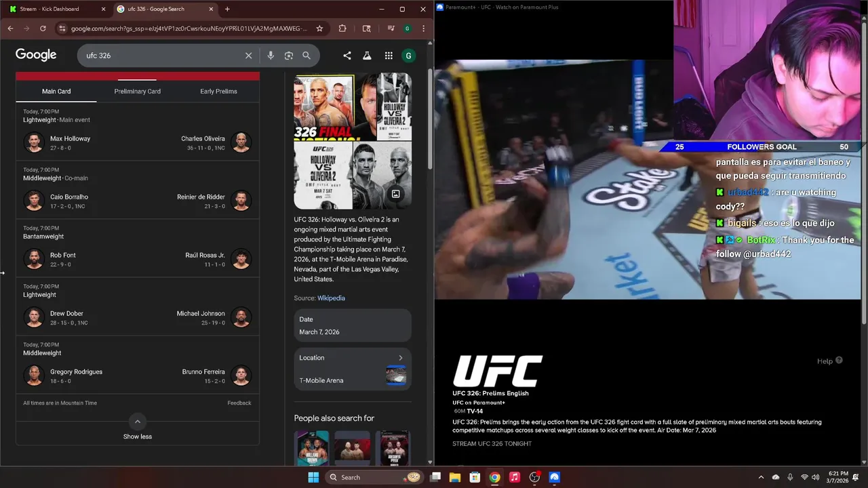868x488 pixels.
Task: Close the ufc 326 Google Search tab
Action: (211, 9)
